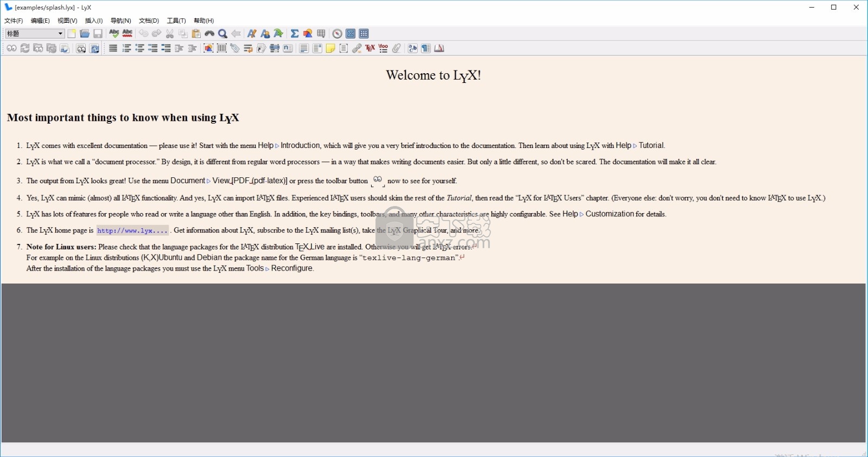
Task: Insert TeX code with the TeX icon
Action: [x=370, y=48]
